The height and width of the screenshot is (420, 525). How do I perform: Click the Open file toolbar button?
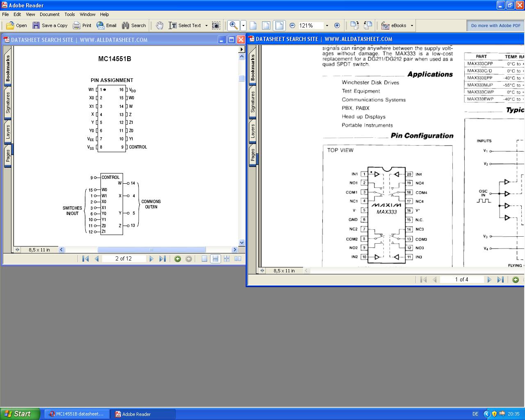(16, 25)
